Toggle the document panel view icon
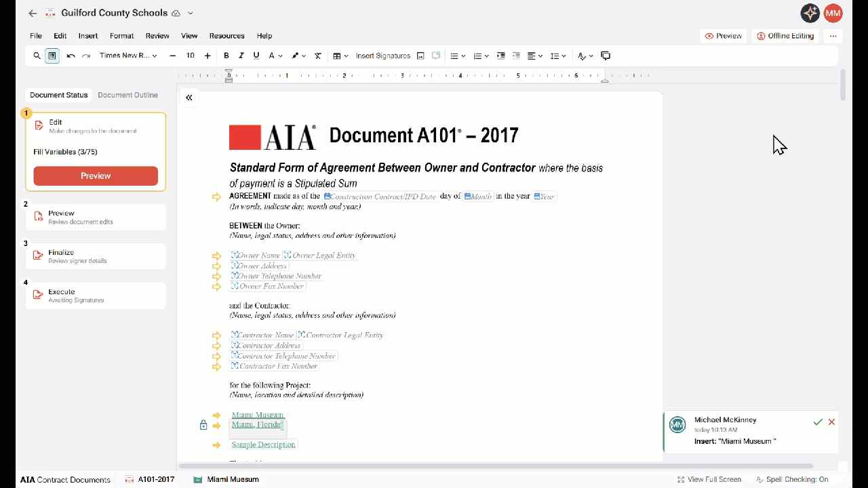The image size is (868, 488). [52, 56]
